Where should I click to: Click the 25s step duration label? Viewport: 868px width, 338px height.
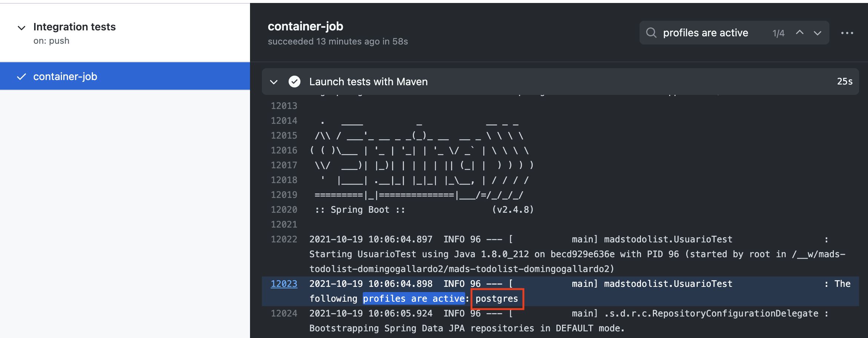point(845,82)
